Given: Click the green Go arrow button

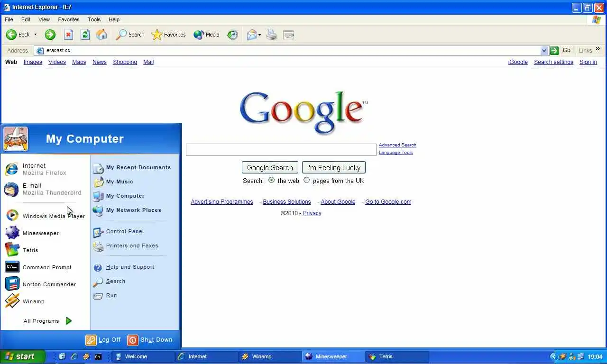Looking at the screenshot, I should pyautogui.click(x=554, y=50).
